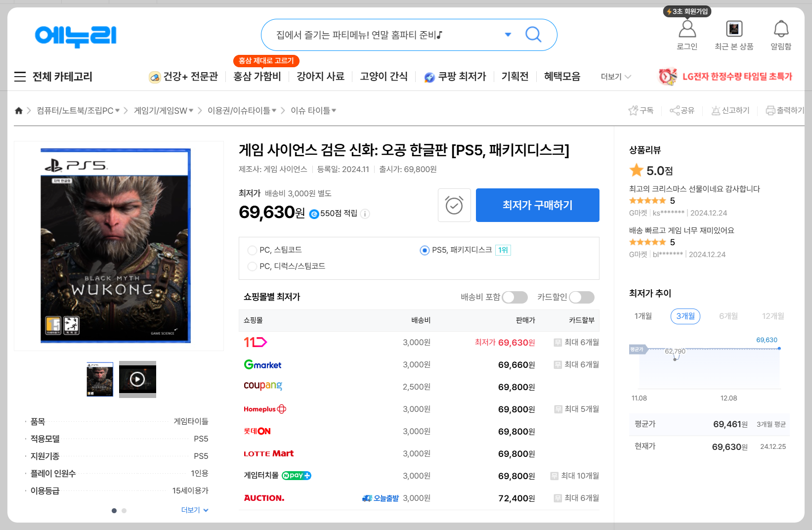Click the 롯데ON shop logo
This screenshot has width=812, height=530.
(257, 431)
